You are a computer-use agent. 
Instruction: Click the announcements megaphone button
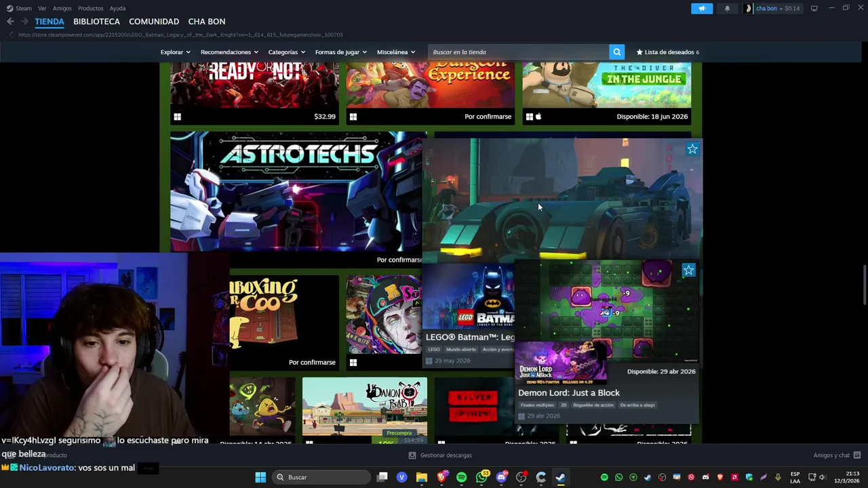point(702,8)
